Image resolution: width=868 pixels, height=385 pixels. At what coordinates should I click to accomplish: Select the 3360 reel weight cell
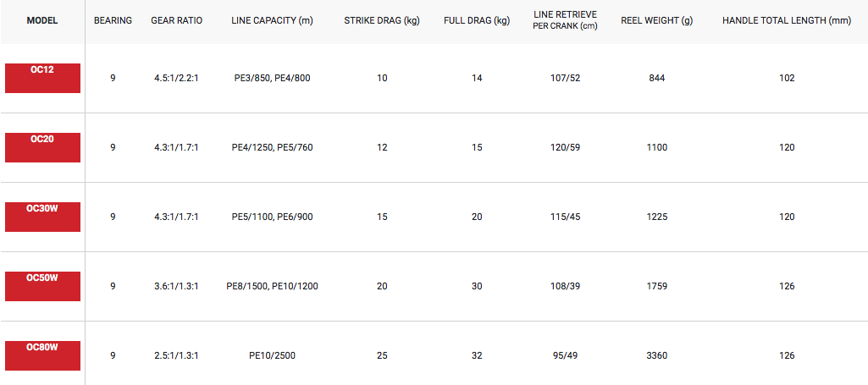(x=657, y=355)
